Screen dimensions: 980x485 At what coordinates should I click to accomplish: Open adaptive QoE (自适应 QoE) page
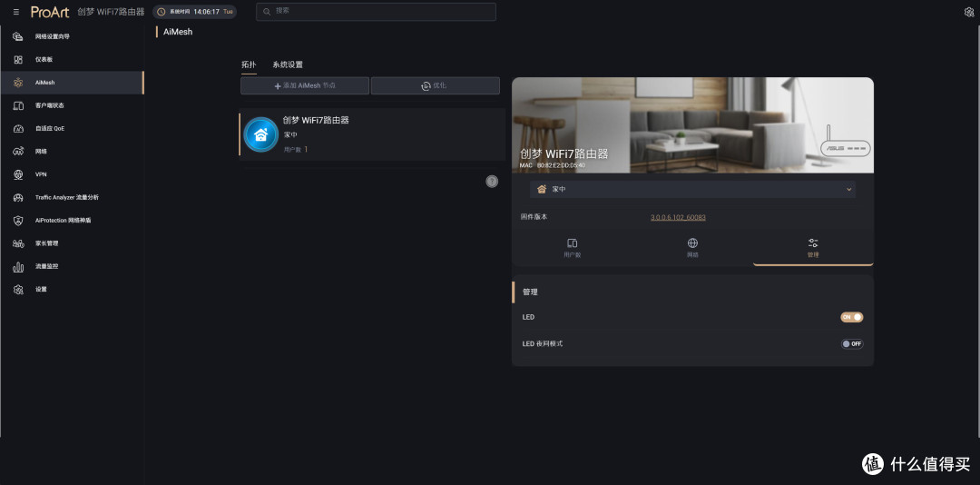coord(72,128)
